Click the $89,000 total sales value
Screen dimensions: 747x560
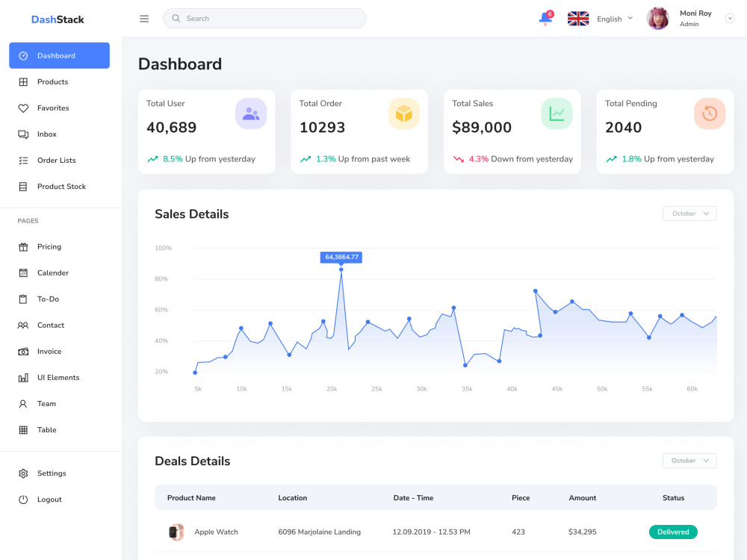(482, 127)
